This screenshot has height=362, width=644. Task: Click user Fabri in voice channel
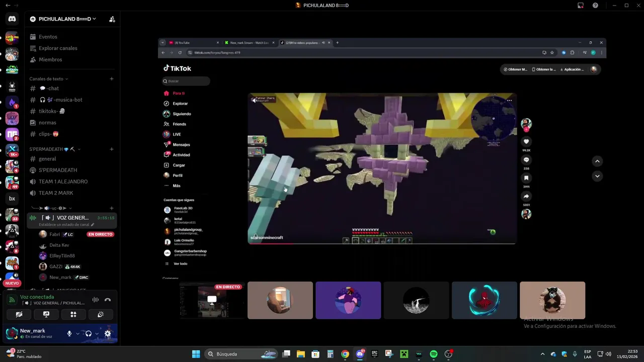(55, 234)
